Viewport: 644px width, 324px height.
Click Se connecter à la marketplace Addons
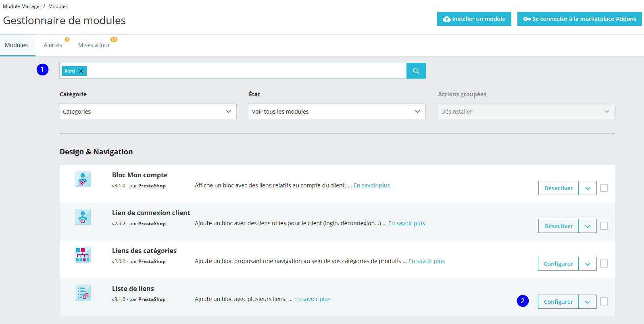click(x=579, y=19)
